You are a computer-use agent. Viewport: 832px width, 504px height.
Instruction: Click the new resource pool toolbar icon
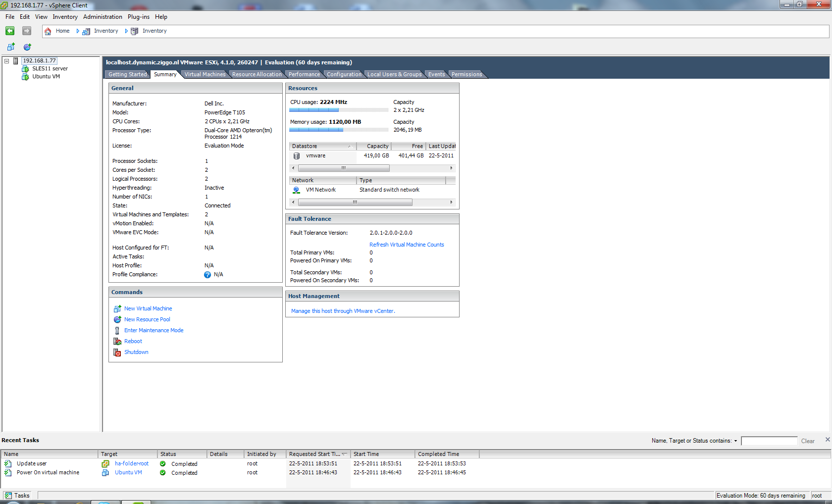point(27,47)
